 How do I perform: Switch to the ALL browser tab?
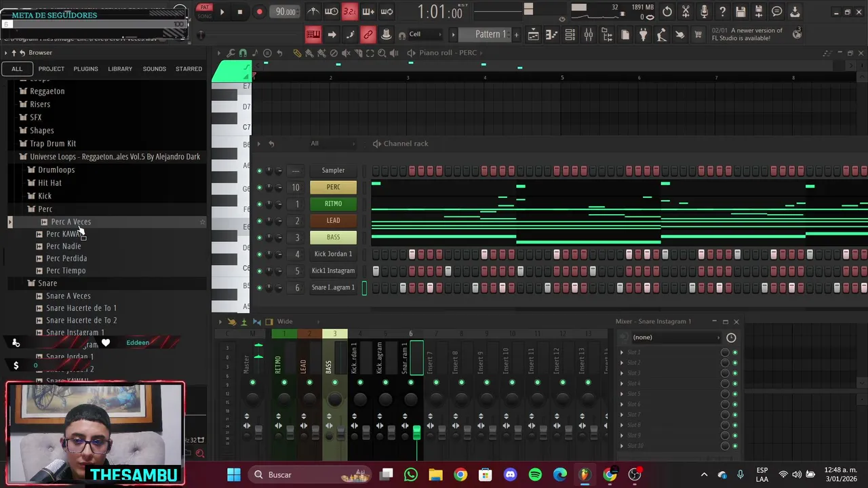(x=17, y=68)
